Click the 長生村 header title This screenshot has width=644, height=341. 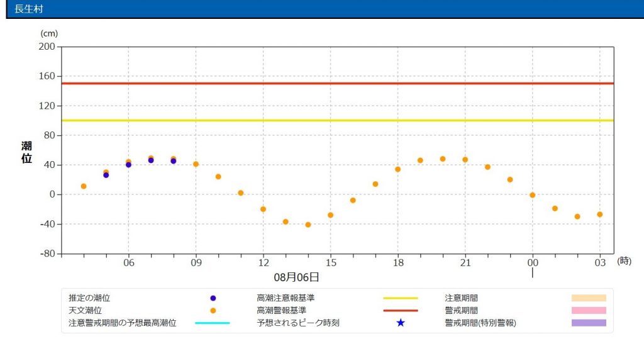tap(29, 9)
